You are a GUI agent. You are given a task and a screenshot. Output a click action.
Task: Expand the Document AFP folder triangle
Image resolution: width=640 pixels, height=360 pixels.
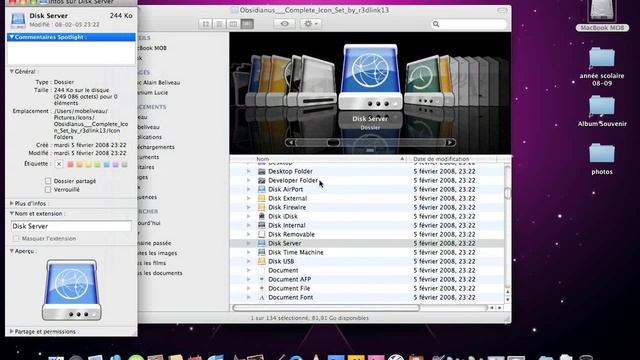249,280
